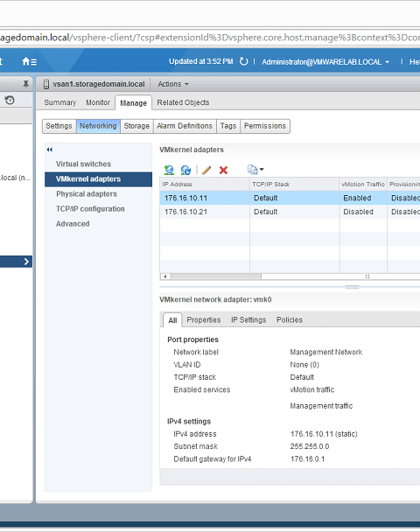Image resolution: width=420 pixels, height=532 pixels.
Task: Select VMkernel adapters in the side menu
Action: (x=98, y=179)
